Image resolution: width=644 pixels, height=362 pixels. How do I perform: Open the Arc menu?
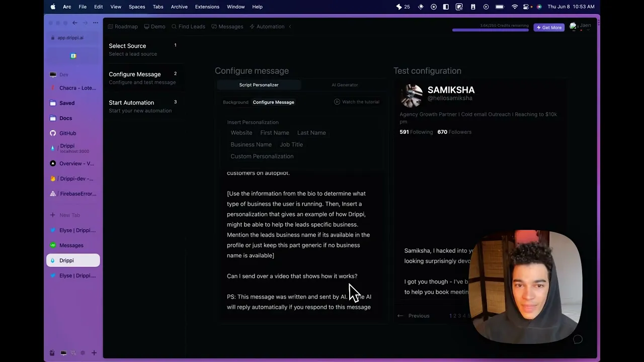coord(67,7)
